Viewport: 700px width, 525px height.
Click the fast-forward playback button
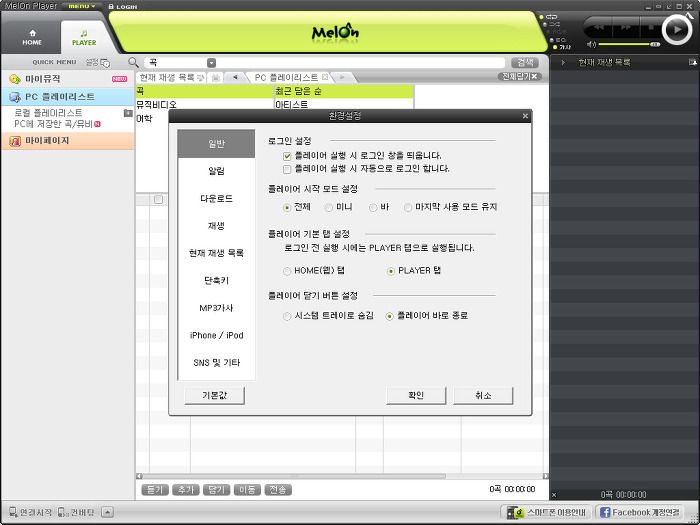625,27
